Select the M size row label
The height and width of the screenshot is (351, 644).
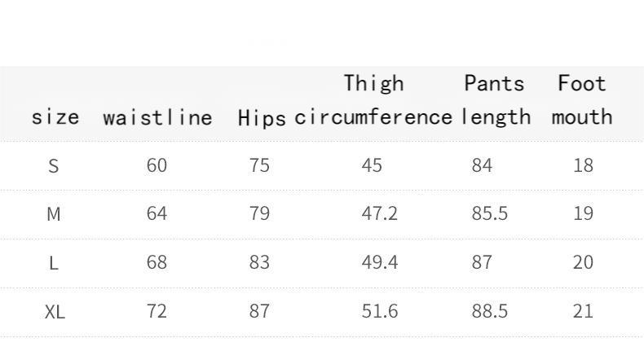[54, 214]
